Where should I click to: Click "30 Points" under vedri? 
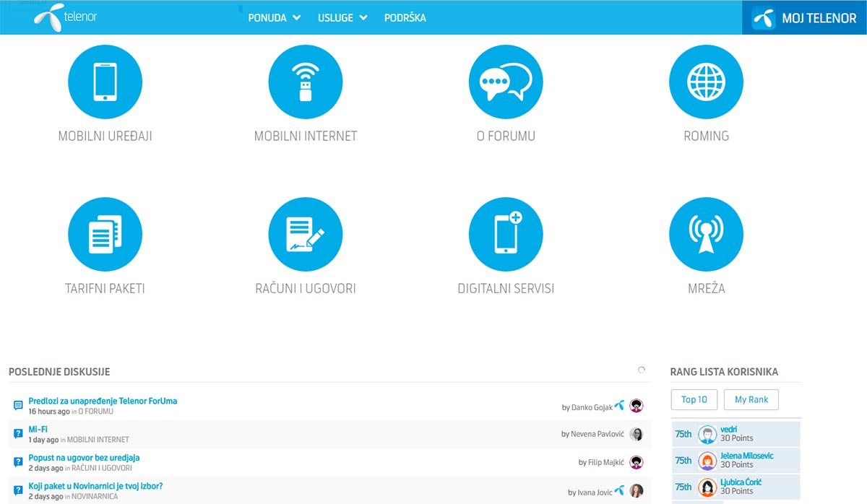(x=737, y=438)
